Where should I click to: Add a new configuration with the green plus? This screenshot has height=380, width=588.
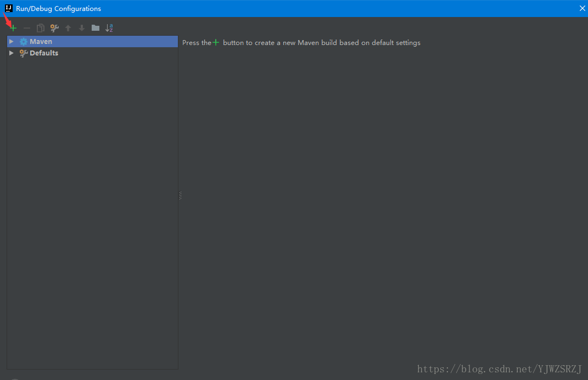click(13, 28)
